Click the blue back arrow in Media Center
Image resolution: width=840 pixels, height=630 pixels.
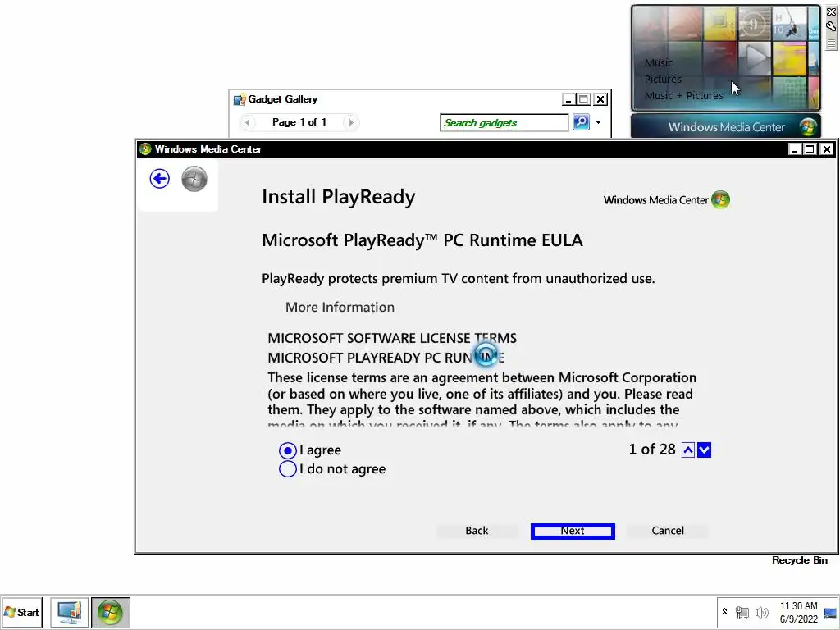(160, 179)
